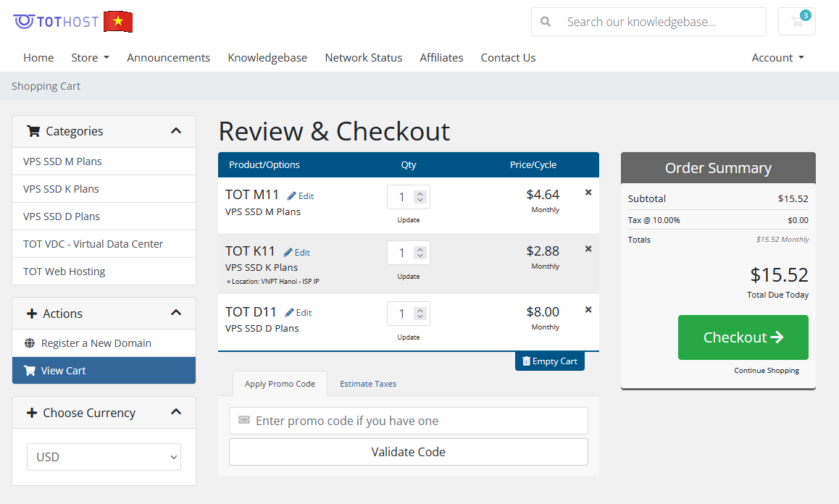Edit the TOT K11 product
Viewport: 839px width, 504px height.
297,253
